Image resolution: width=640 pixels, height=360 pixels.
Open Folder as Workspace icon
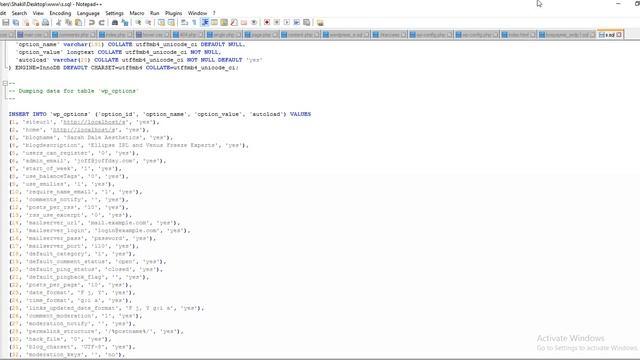point(244,22)
